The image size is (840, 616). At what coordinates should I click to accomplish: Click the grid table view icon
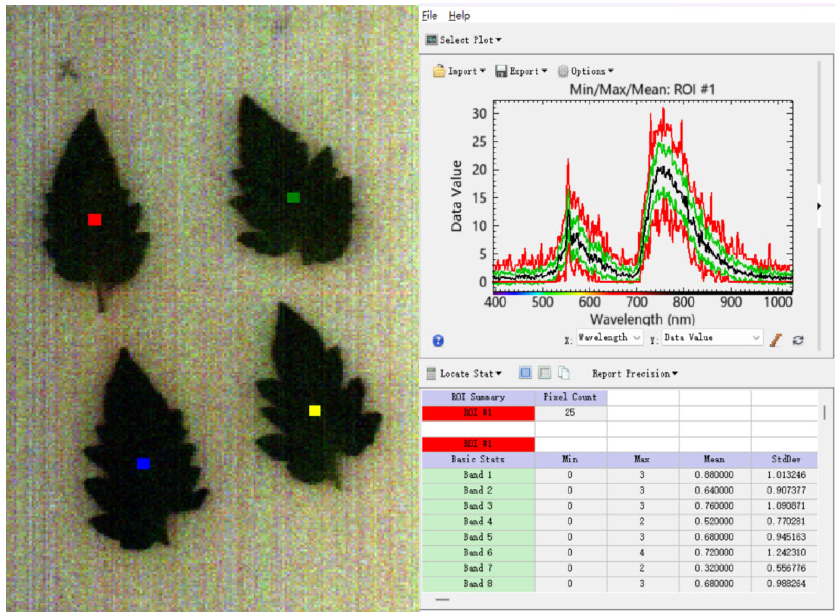(x=544, y=373)
